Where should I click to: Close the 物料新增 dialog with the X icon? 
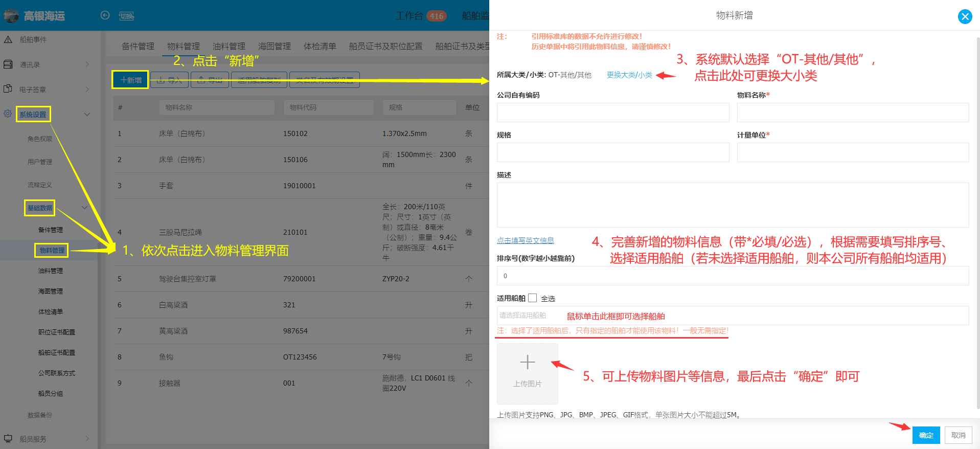[965, 16]
